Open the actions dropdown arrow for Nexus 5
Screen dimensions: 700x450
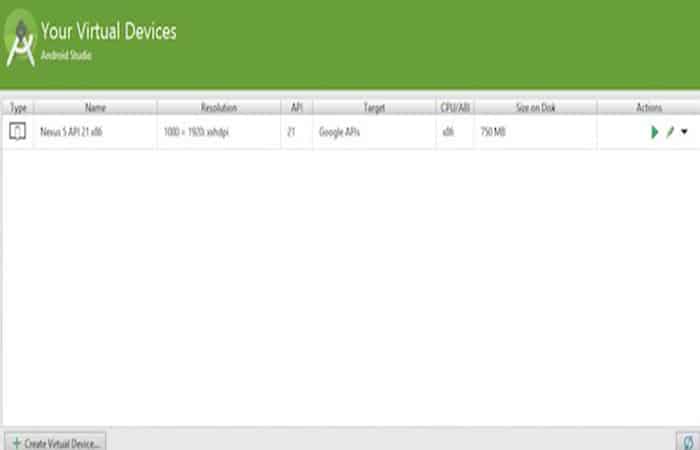[684, 132]
